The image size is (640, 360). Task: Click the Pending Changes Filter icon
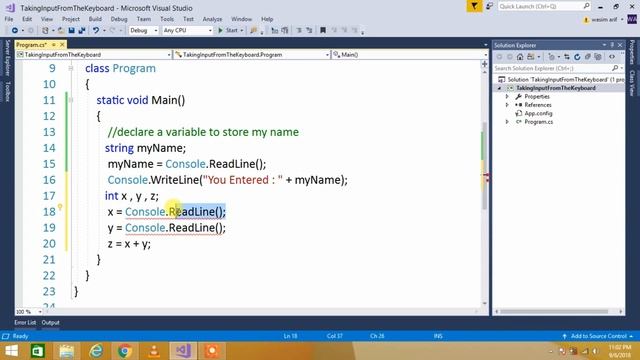coord(551,57)
